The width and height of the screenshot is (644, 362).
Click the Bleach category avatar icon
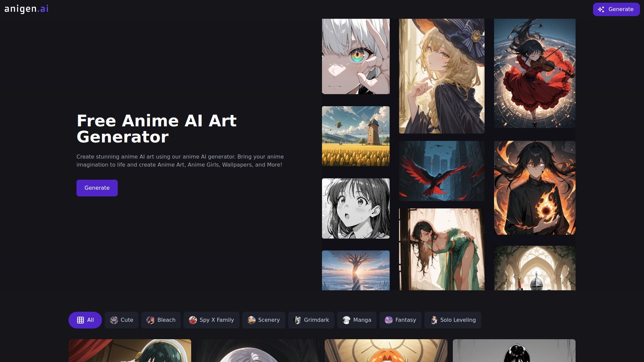point(151,320)
